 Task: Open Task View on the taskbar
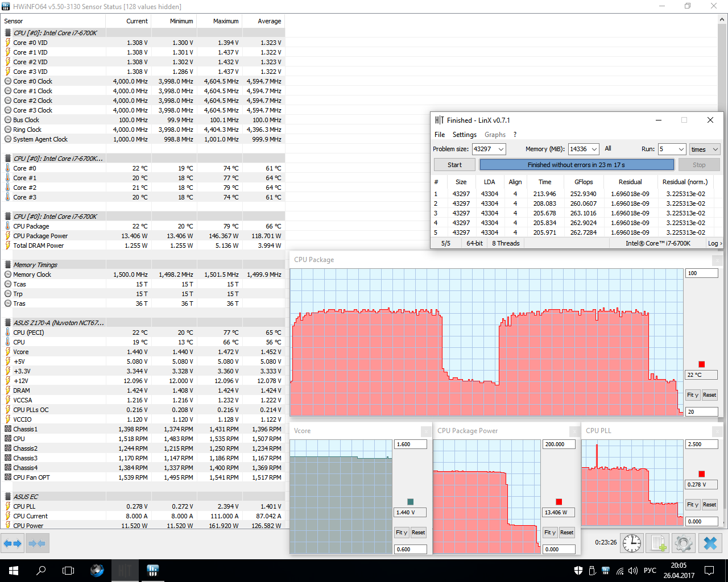click(68, 571)
